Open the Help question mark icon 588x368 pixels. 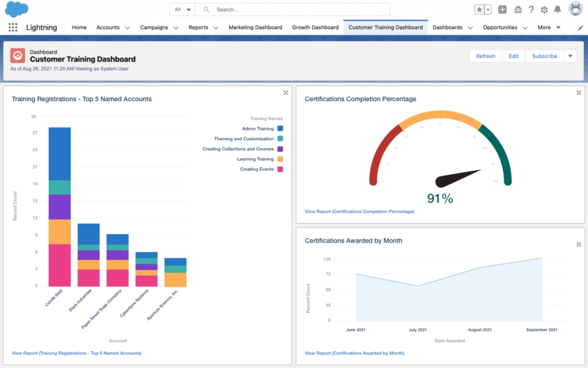[531, 10]
